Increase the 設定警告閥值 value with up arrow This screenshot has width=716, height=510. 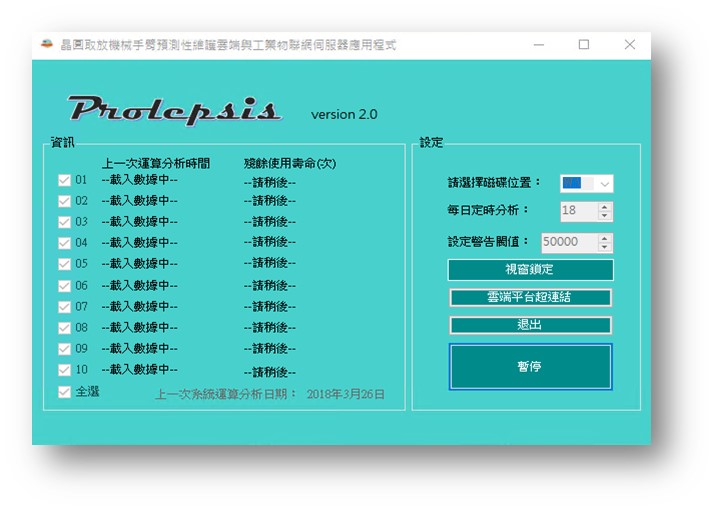pyautogui.click(x=605, y=238)
